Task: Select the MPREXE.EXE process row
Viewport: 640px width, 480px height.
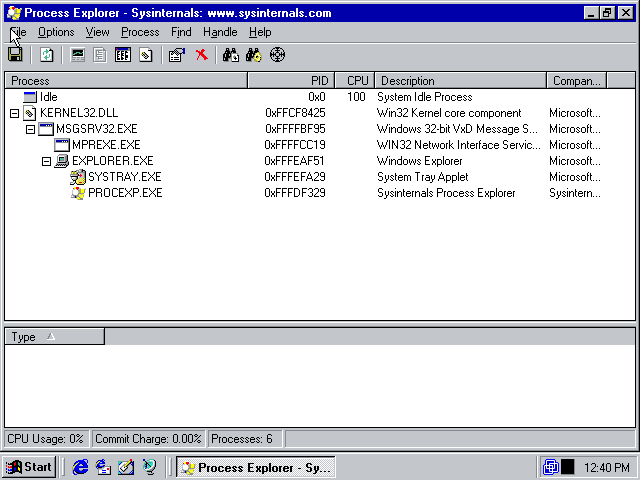Action: (x=320, y=145)
